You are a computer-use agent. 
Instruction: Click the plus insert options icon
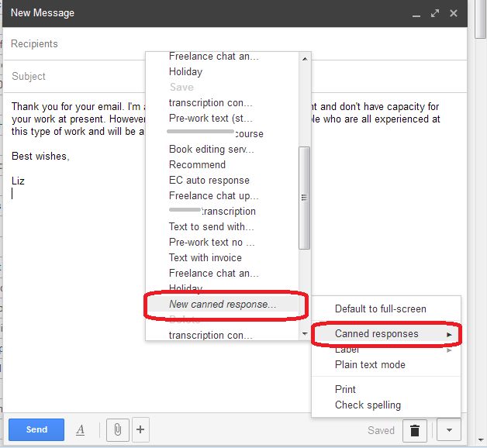point(140,429)
